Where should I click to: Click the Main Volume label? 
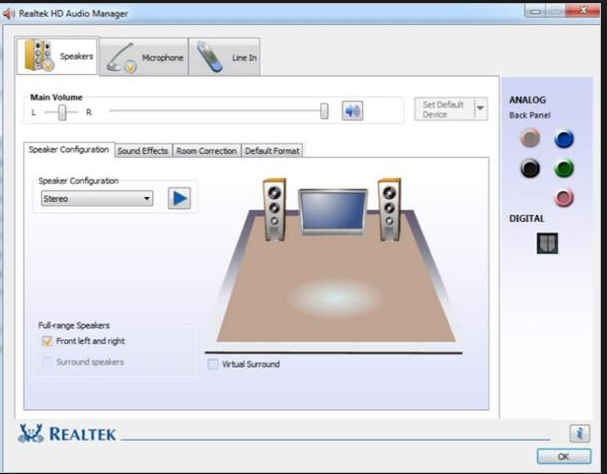click(x=56, y=97)
